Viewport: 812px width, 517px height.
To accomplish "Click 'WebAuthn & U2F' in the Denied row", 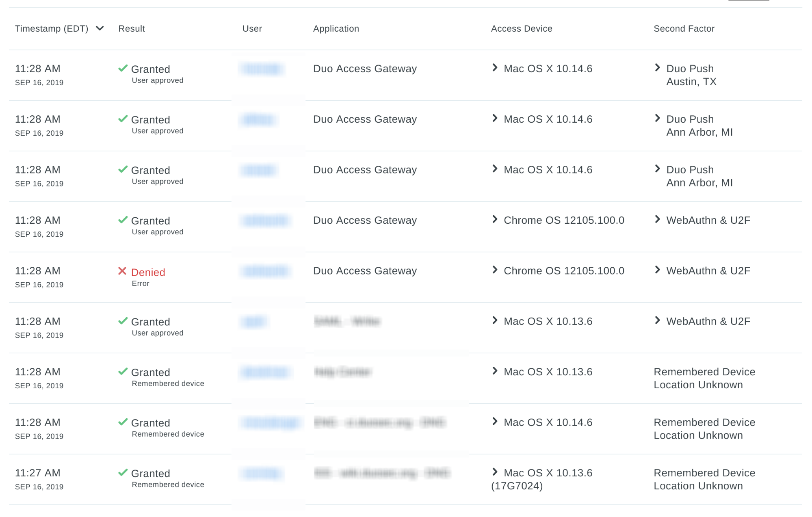I will (708, 271).
